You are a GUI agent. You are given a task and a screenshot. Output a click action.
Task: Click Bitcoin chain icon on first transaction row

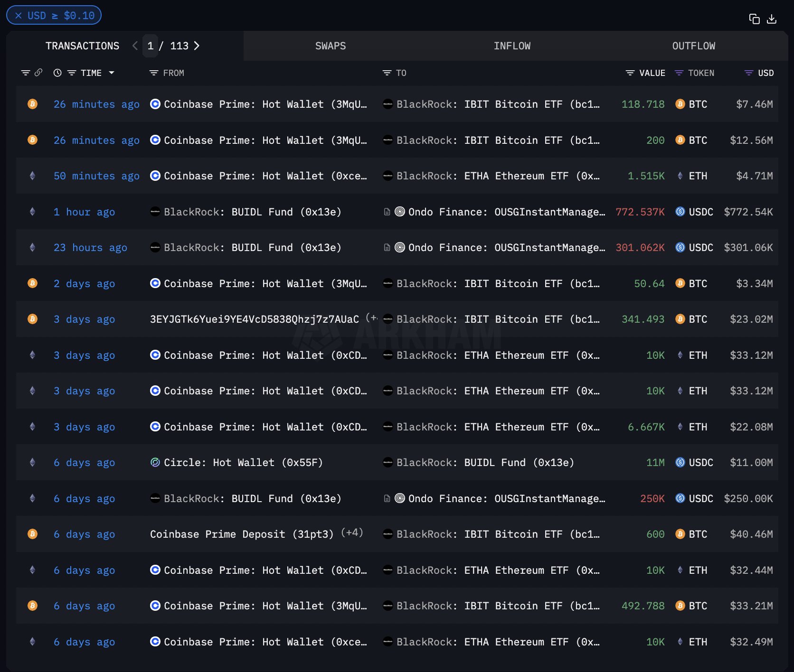click(32, 104)
